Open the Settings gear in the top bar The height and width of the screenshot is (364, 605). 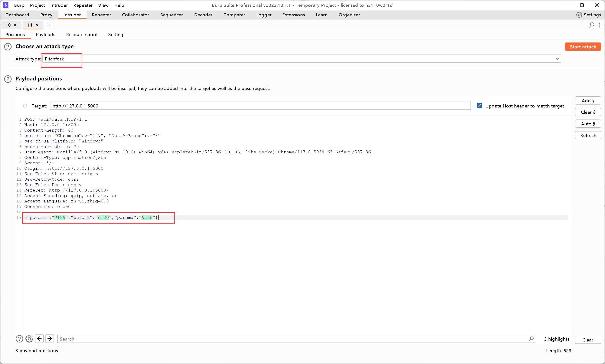(589, 15)
